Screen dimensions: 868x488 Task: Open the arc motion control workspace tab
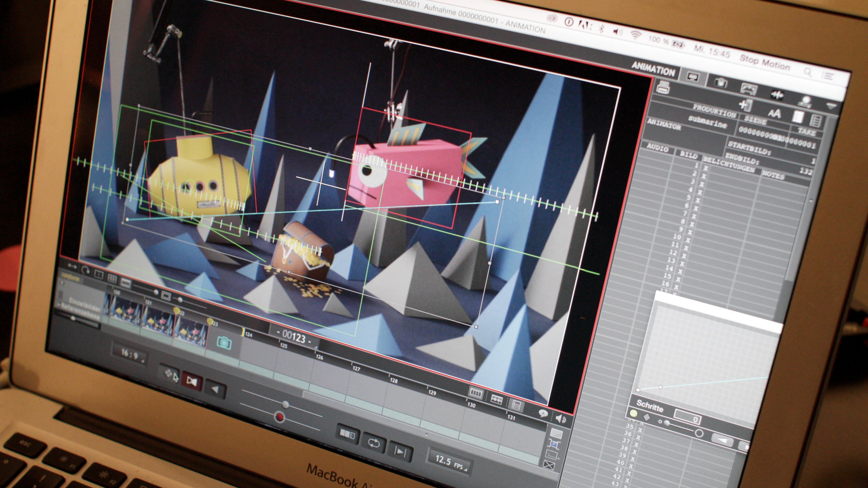[749, 89]
